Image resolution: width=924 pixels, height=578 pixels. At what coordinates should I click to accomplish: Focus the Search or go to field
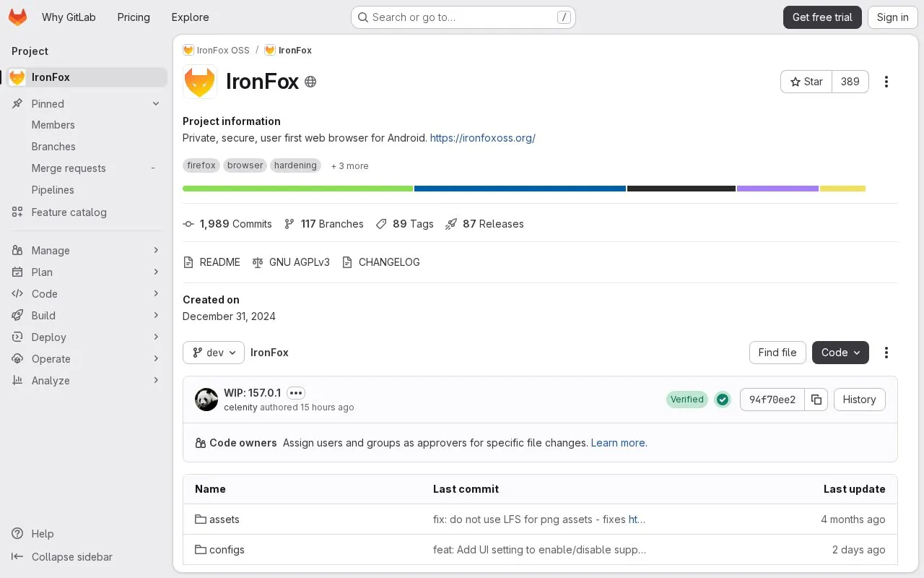coord(463,17)
